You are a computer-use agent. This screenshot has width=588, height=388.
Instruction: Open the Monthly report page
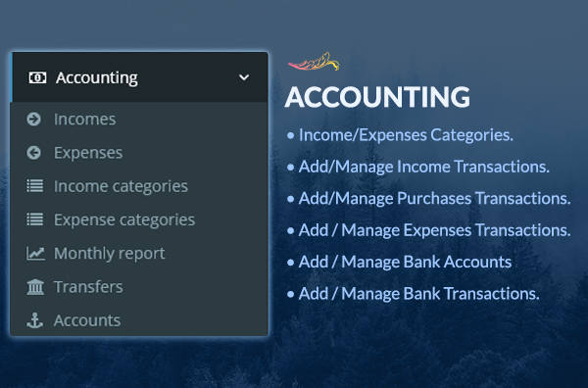point(139,254)
